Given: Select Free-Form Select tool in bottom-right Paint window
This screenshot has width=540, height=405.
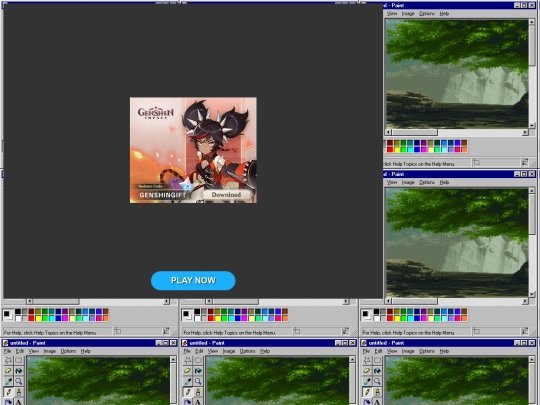Looking at the screenshot, I should click(x=367, y=360).
